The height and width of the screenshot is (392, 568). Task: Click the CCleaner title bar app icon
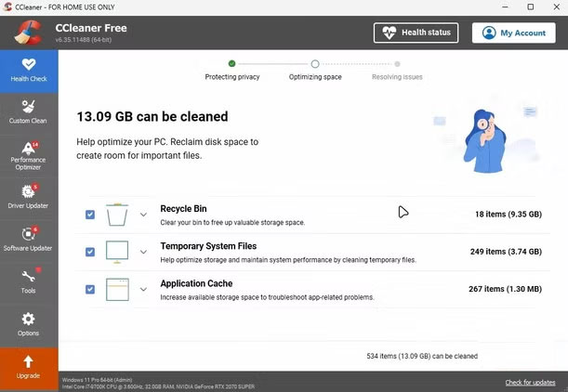(x=7, y=7)
